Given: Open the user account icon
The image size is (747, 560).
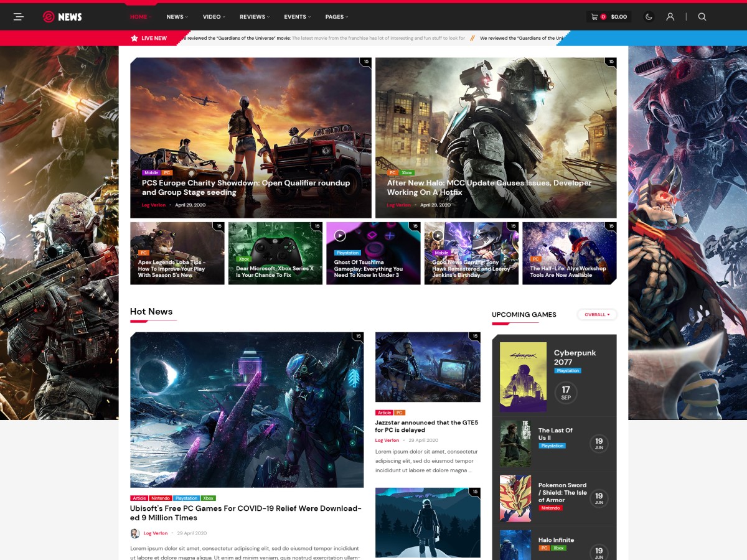Looking at the screenshot, I should coord(670,17).
